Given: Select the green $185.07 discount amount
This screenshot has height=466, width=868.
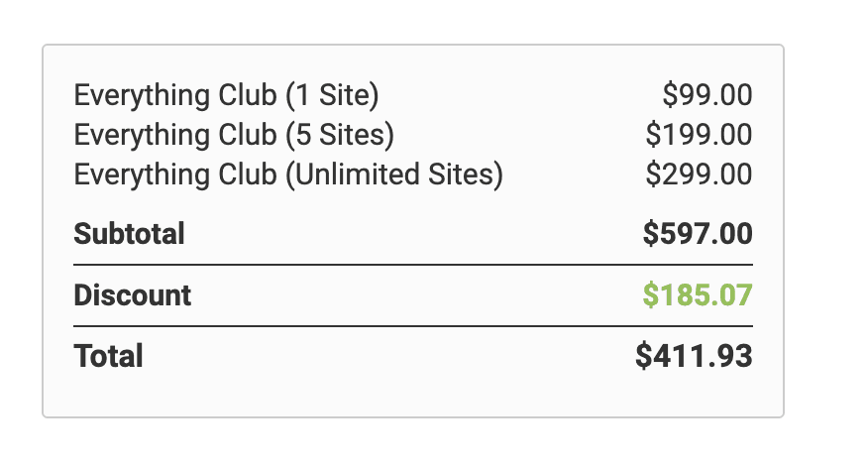Looking at the screenshot, I should click(x=698, y=294).
